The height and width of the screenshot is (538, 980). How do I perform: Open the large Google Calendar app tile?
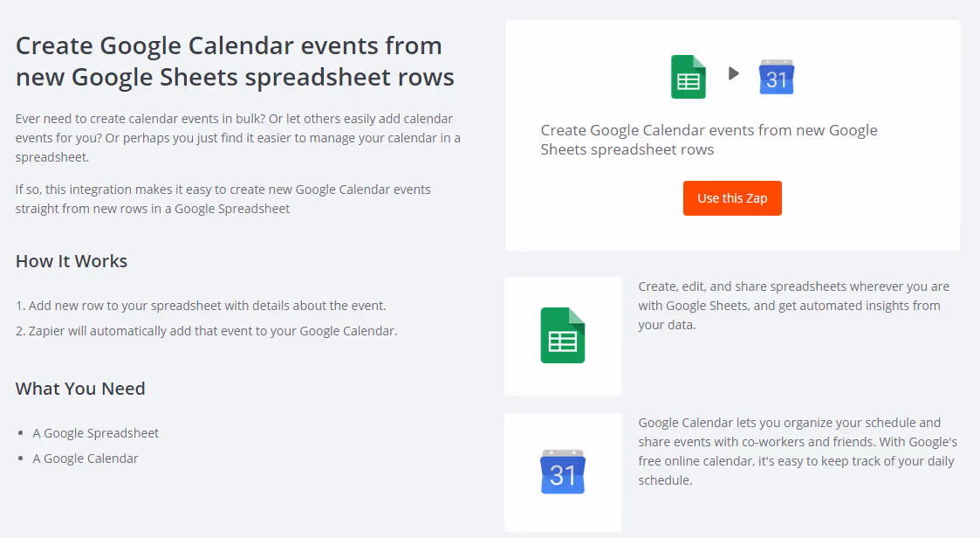[563, 472]
